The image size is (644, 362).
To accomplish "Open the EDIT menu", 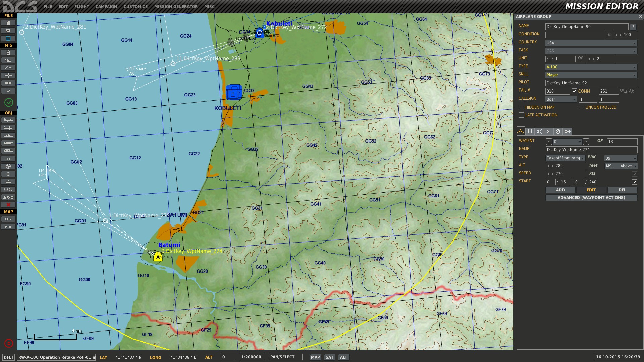I will pos(63,7).
